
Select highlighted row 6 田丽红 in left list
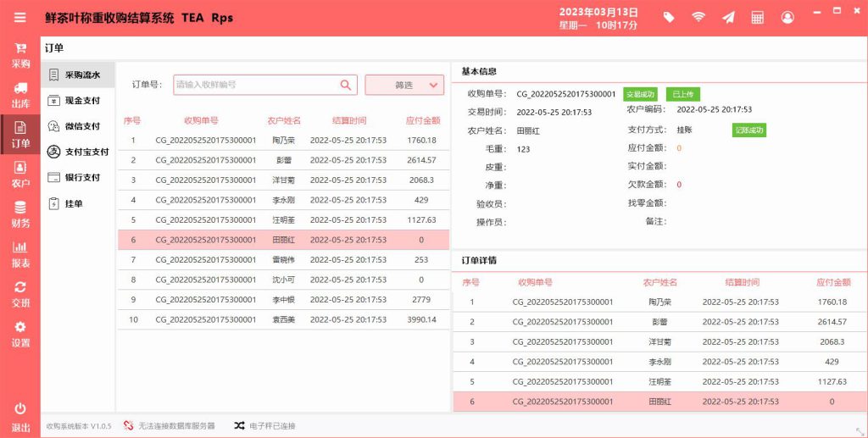(x=283, y=240)
